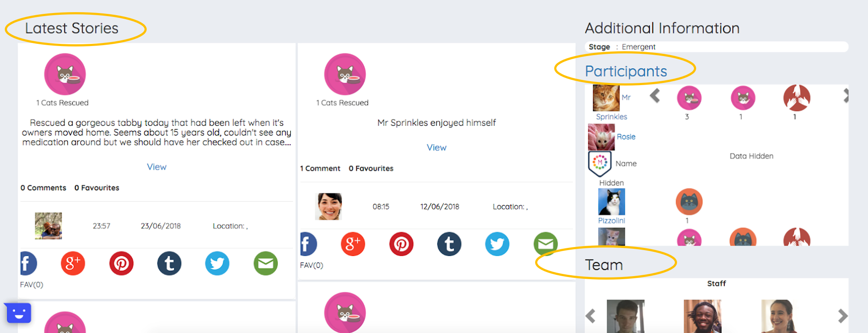Open Rosie's white kitten photo
868x333 pixels.
[602, 137]
